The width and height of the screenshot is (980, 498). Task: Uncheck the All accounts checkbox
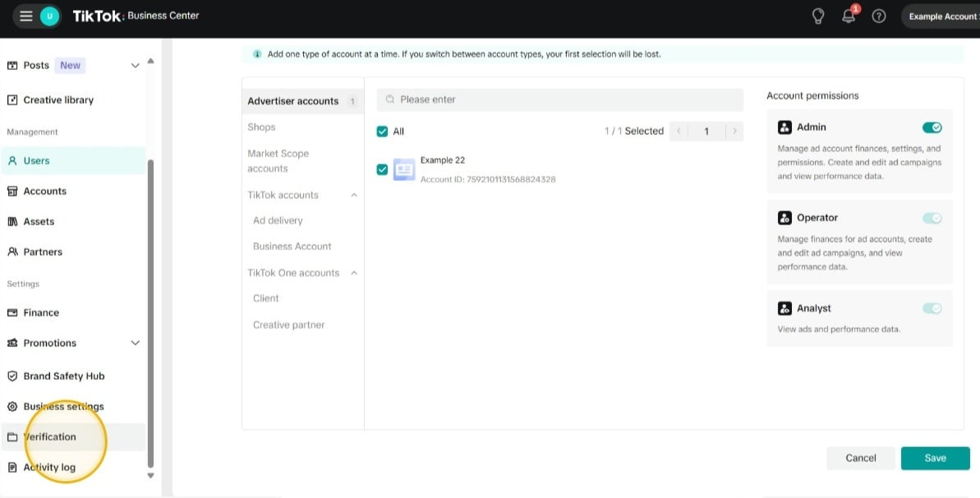[x=382, y=131]
